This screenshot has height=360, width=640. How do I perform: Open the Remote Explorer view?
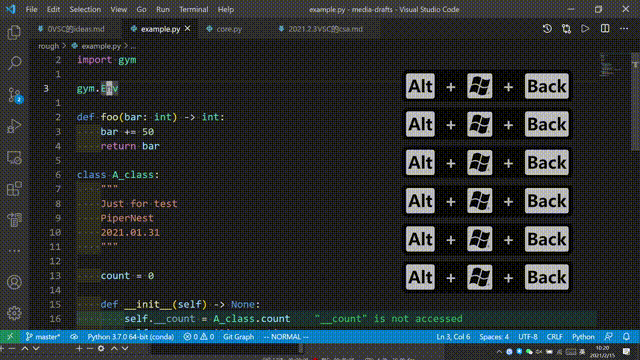click(14, 158)
